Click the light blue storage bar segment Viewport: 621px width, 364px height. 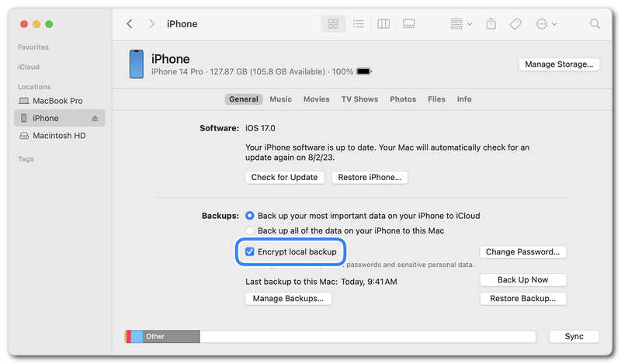click(x=137, y=337)
